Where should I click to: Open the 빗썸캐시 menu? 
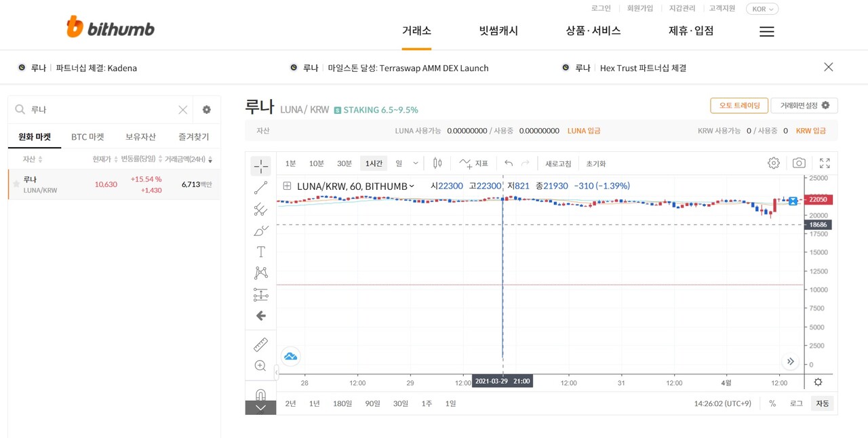[498, 31]
